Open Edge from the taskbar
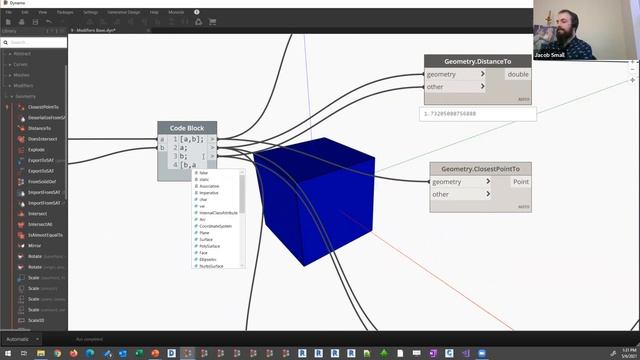This screenshot has height=360, width=640. (x=90, y=353)
